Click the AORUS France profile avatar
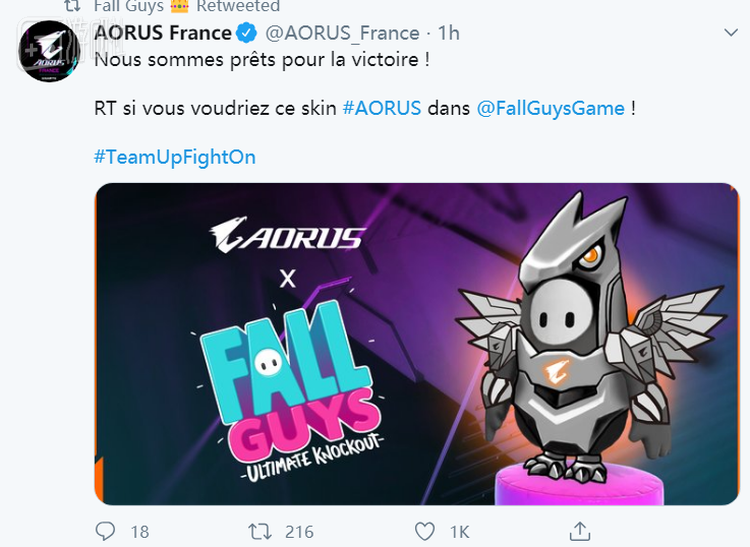The height and width of the screenshot is (547, 750). point(49,51)
